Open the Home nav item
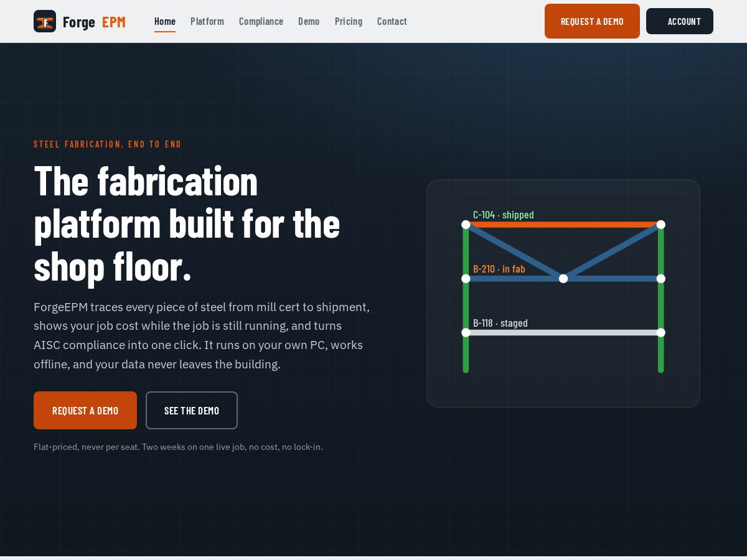 pyautogui.click(x=165, y=21)
